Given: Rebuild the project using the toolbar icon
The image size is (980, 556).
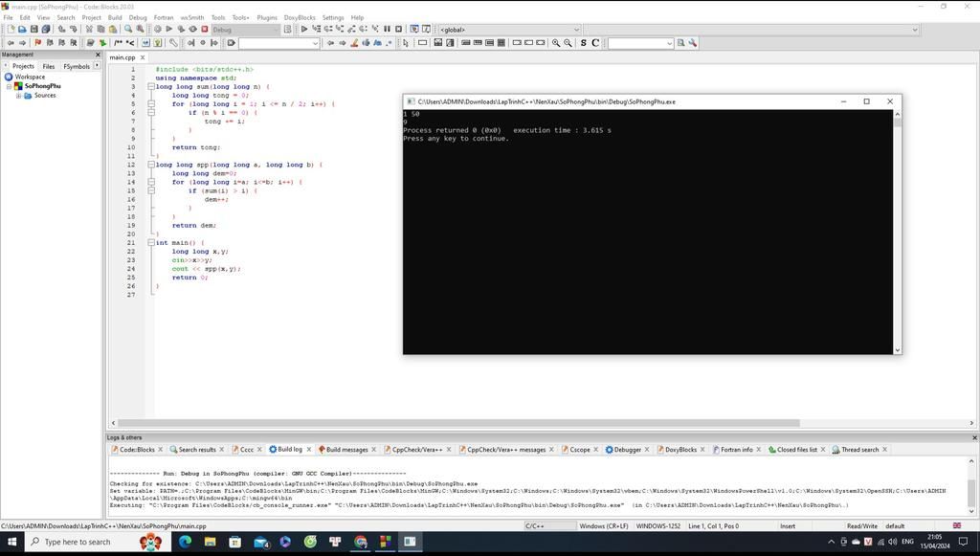Looking at the screenshot, I should coord(192,29).
